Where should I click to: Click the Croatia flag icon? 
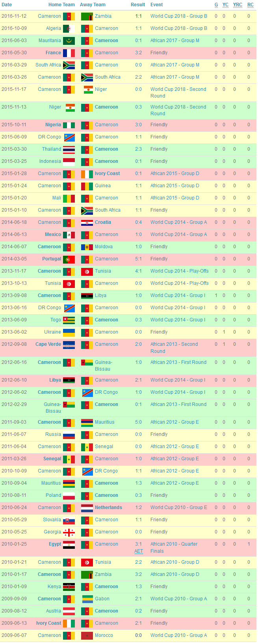[x=87, y=223]
